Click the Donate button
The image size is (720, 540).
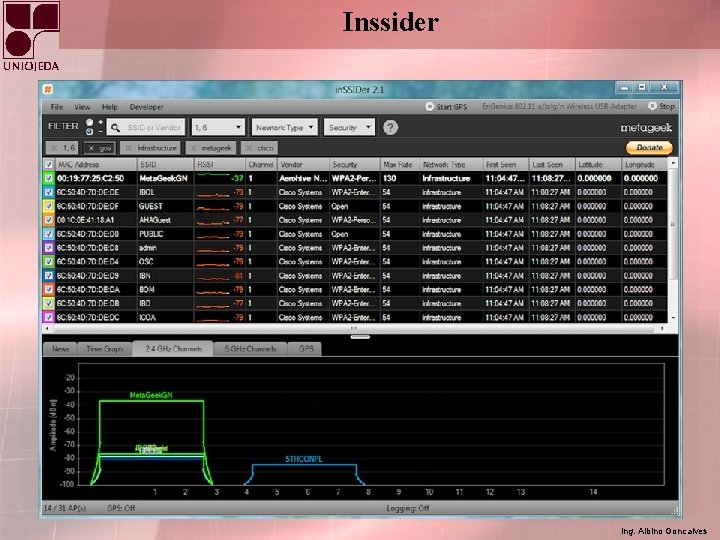pos(649,147)
